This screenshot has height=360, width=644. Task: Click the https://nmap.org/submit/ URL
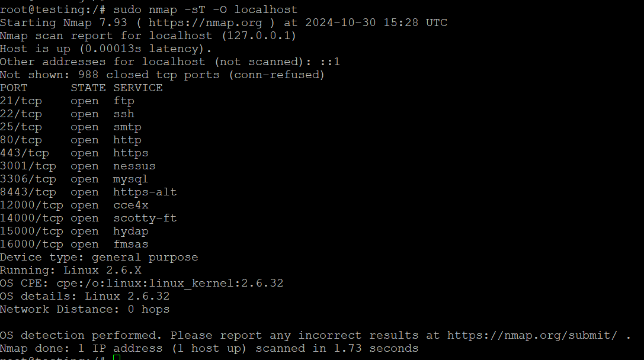coord(532,335)
